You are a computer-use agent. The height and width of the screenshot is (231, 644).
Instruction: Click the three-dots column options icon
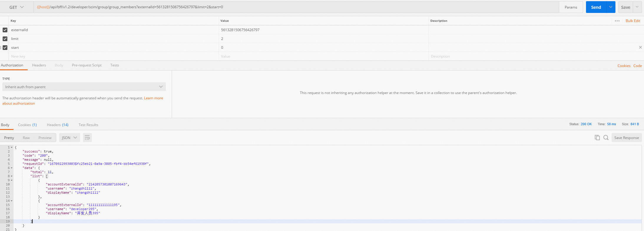[617, 21]
